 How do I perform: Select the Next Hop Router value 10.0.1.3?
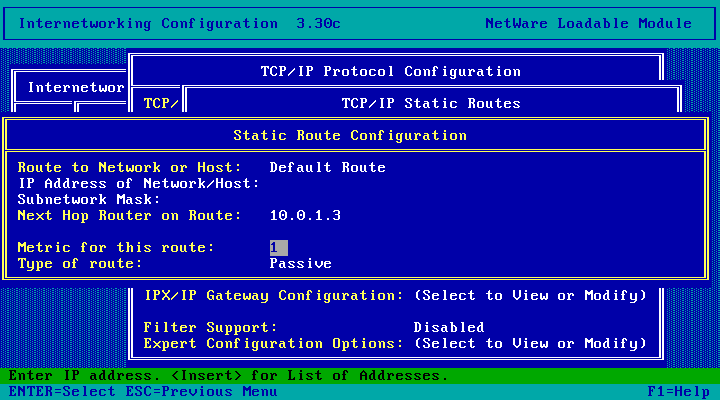305,215
